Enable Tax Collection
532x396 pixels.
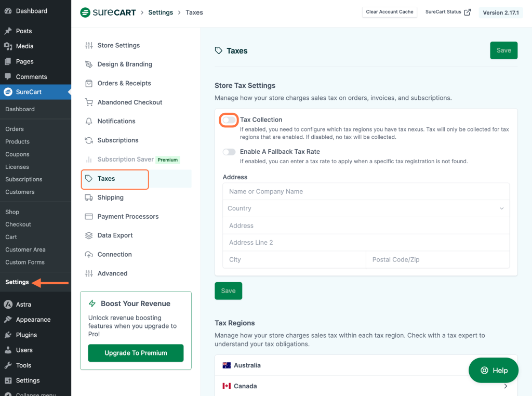(228, 120)
